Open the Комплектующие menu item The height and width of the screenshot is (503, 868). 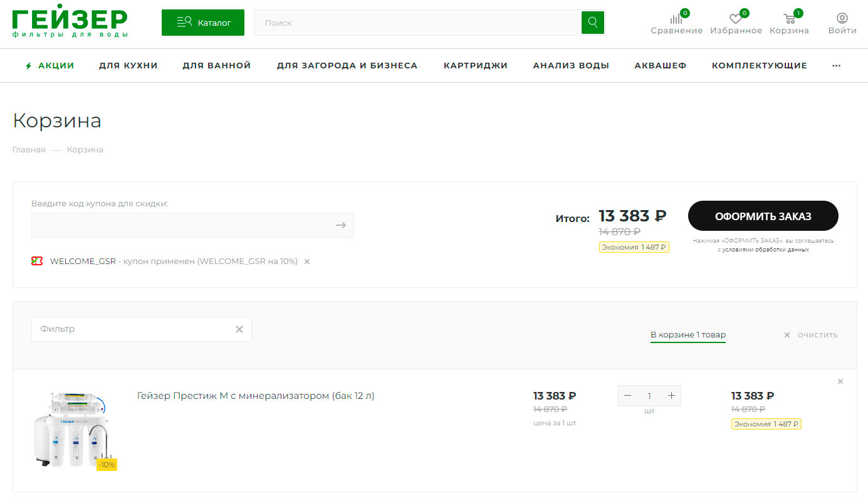760,65
